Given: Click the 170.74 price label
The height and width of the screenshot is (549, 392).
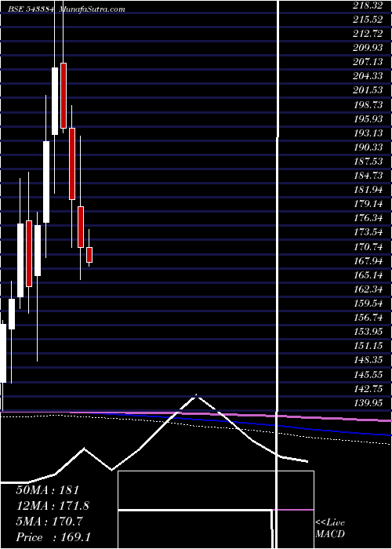Looking at the screenshot, I should click(368, 246).
